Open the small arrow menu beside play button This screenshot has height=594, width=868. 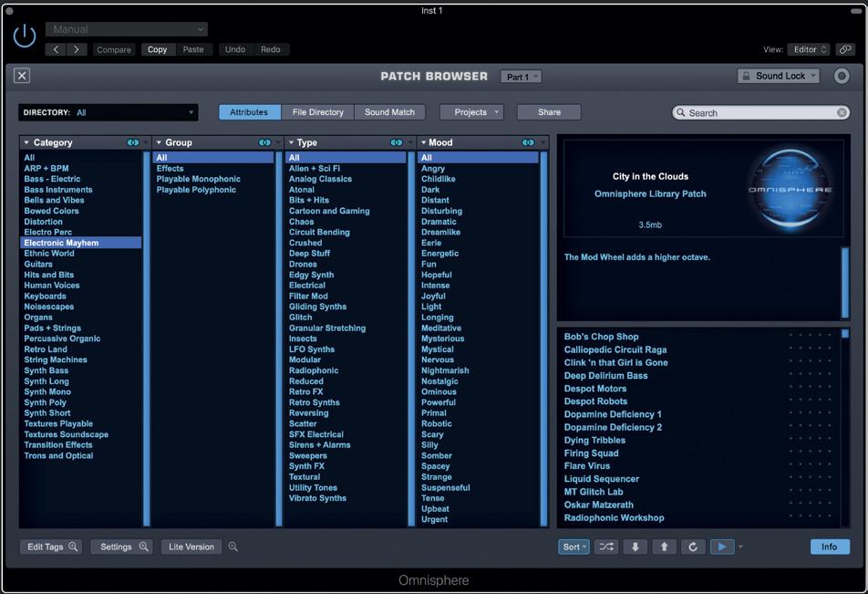(740, 547)
